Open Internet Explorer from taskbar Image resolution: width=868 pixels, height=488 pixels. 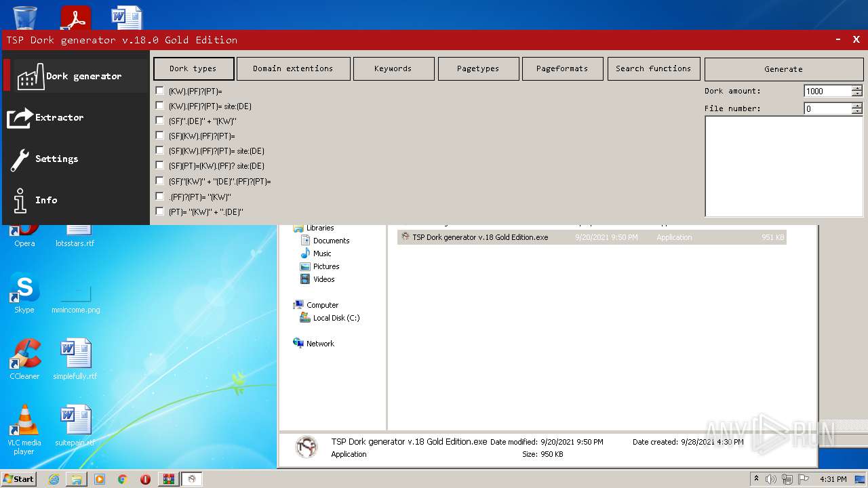[x=54, y=479]
